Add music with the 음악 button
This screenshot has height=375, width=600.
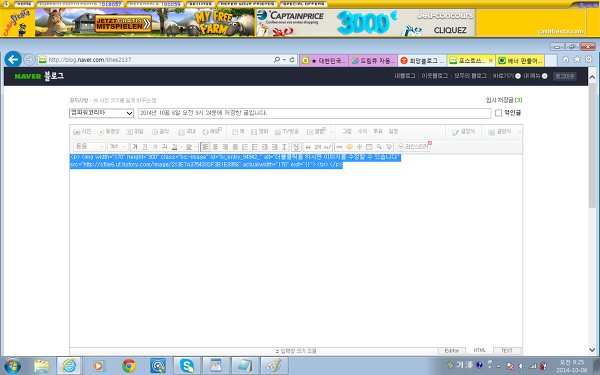pyautogui.click(x=160, y=132)
